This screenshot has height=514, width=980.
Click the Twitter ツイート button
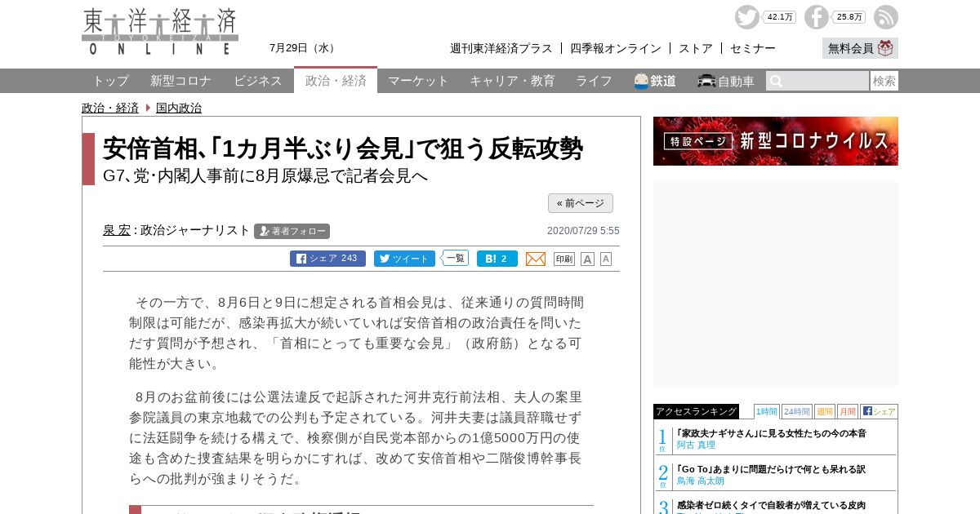coord(404,259)
